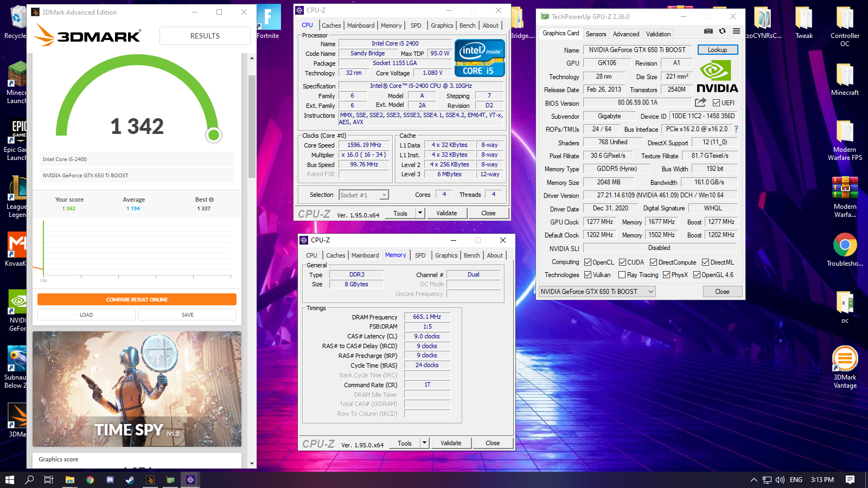Switch to CPU-Z via taskbar icon
This screenshot has height=488, width=868.
pyautogui.click(x=190, y=480)
